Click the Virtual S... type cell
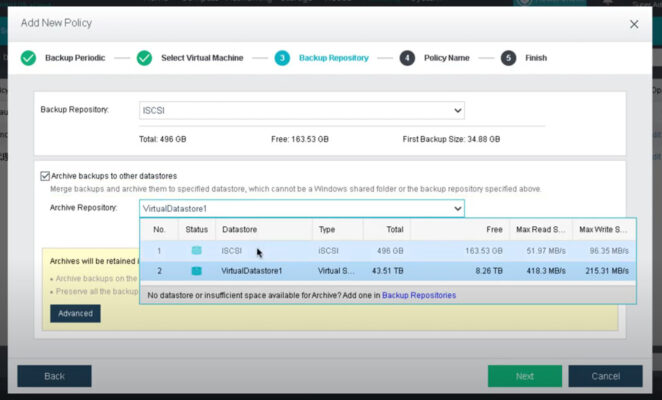 (x=336, y=271)
